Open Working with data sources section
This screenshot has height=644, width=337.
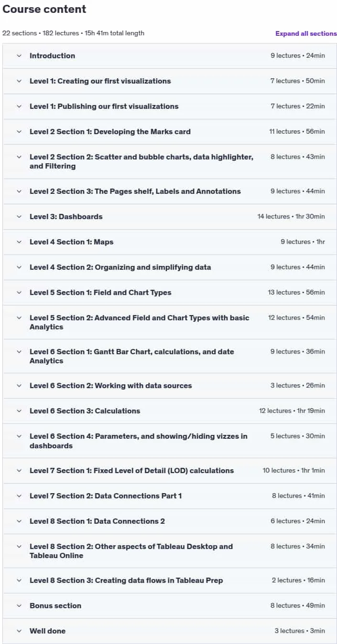point(110,386)
